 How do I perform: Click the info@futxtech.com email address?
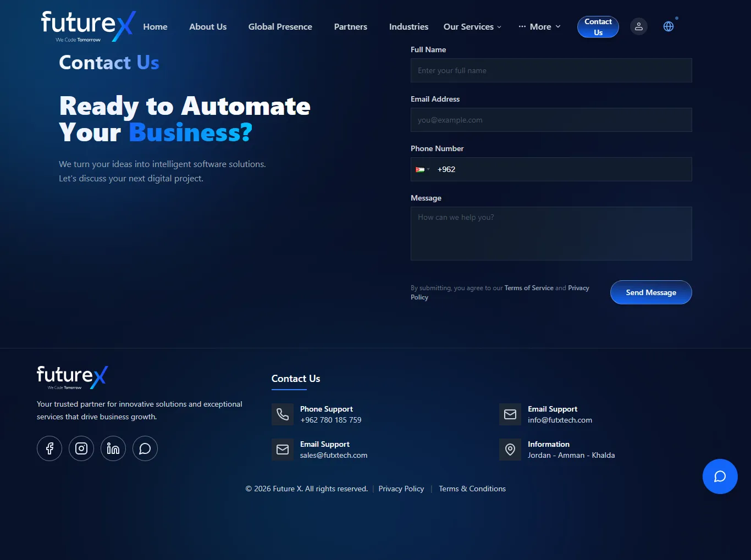(560, 420)
